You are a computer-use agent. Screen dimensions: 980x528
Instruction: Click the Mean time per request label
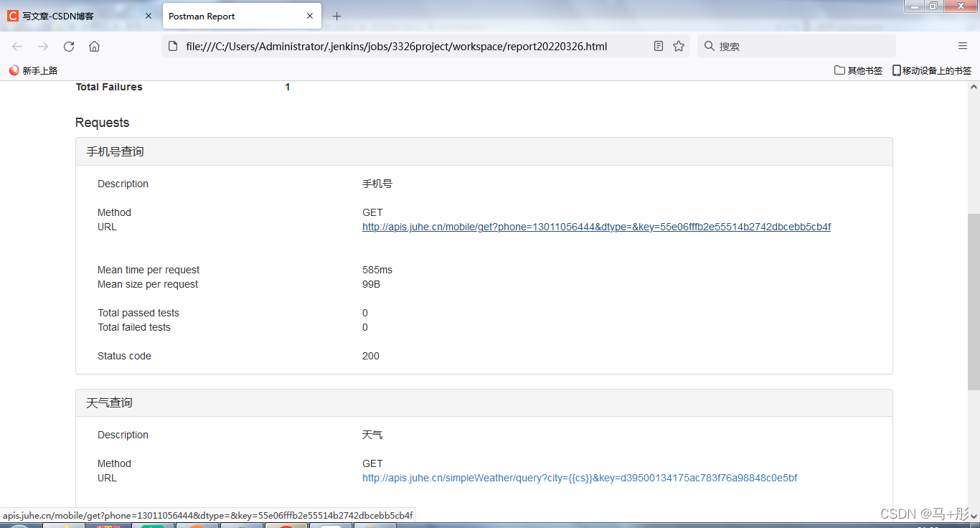click(x=149, y=270)
